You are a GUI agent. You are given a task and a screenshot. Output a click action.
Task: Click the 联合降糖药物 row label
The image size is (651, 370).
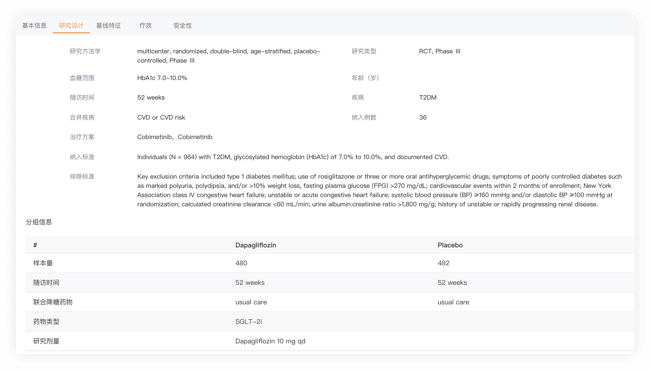point(53,302)
